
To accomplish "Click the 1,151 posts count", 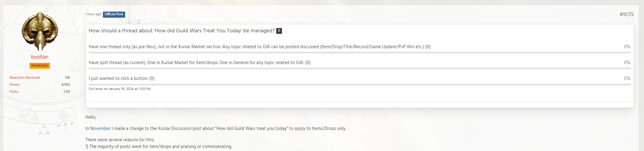I will (x=66, y=92).
